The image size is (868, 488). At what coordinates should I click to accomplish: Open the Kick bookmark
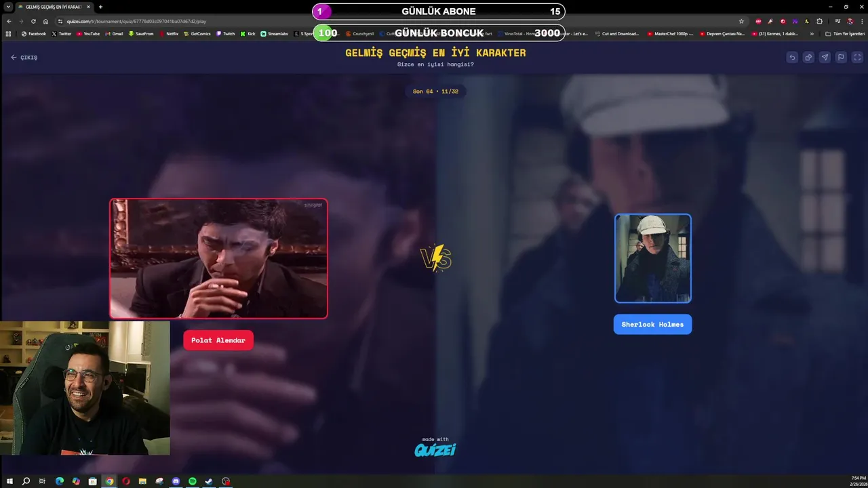tap(248, 33)
